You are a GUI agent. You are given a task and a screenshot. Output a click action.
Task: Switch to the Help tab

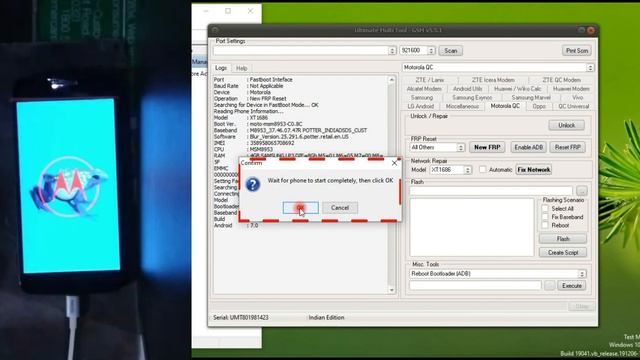point(242,68)
